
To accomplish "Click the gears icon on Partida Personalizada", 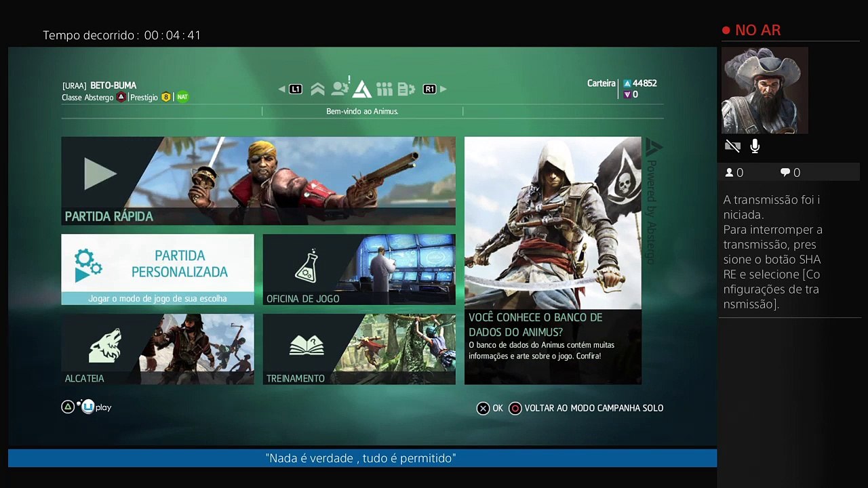I will 88,265.
